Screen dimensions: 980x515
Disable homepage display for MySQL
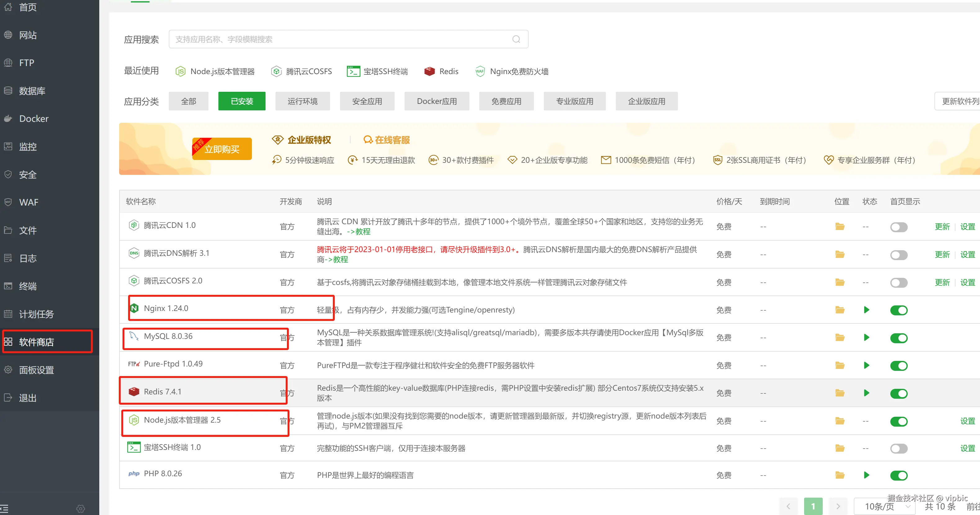coord(899,338)
